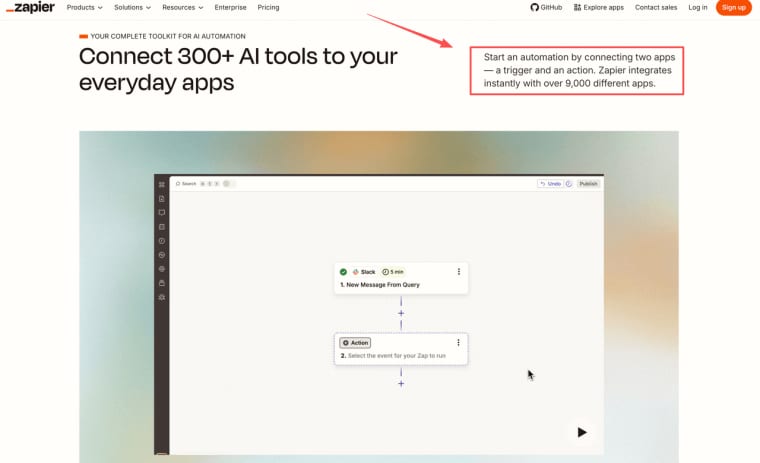The width and height of the screenshot is (760, 463).
Task: Click the clock history icon in the editor sidebar
Action: [x=162, y=241]
